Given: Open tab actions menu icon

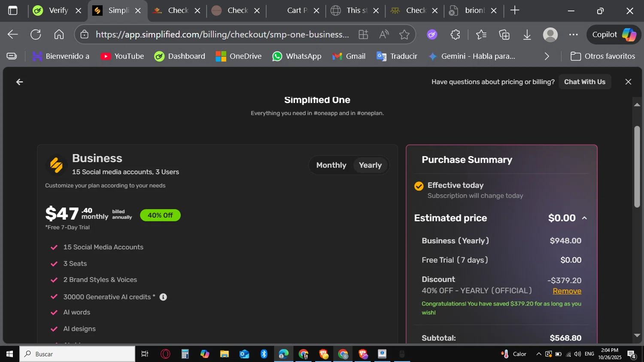Looking at the screenshot, I should tap(13, 10).
